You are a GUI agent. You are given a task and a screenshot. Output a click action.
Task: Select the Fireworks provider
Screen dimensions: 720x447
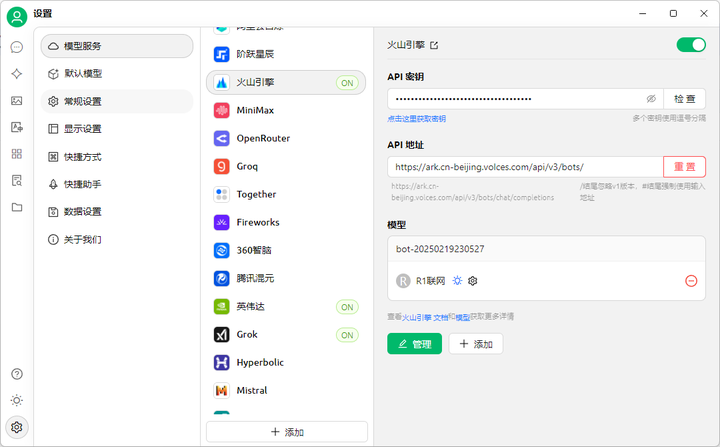click(286, 222)
